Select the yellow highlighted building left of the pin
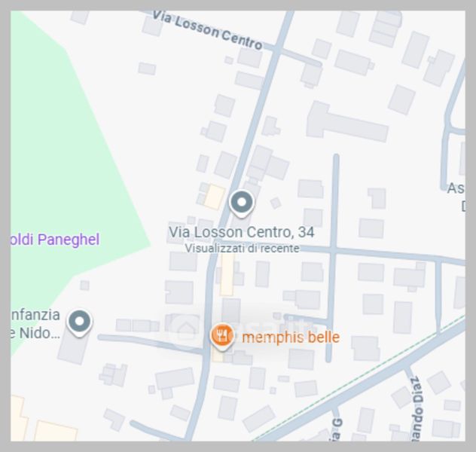Image resolution: width=476 pixels, height=452 pixels. (x=215, y=197)
